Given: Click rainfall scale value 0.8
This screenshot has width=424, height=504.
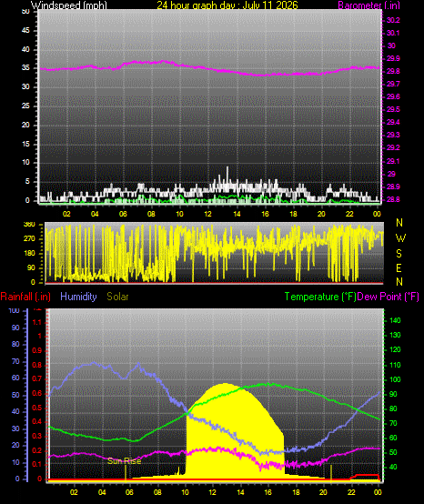Looking at the screenshot, I should [37, 365].
